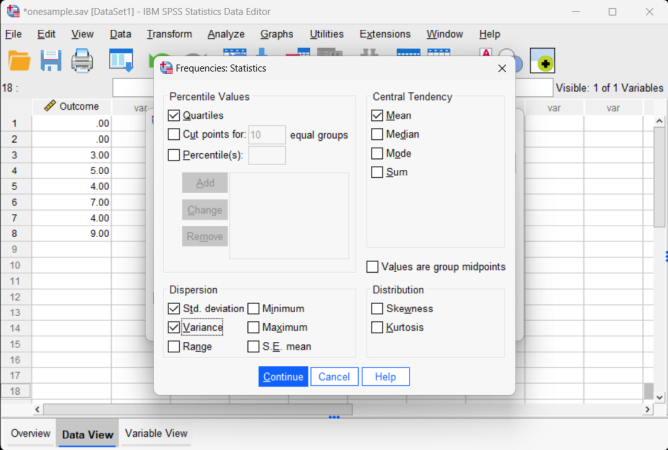Click the Help button in dialog
The image size is (668, 450).
(x=386, y=377)
